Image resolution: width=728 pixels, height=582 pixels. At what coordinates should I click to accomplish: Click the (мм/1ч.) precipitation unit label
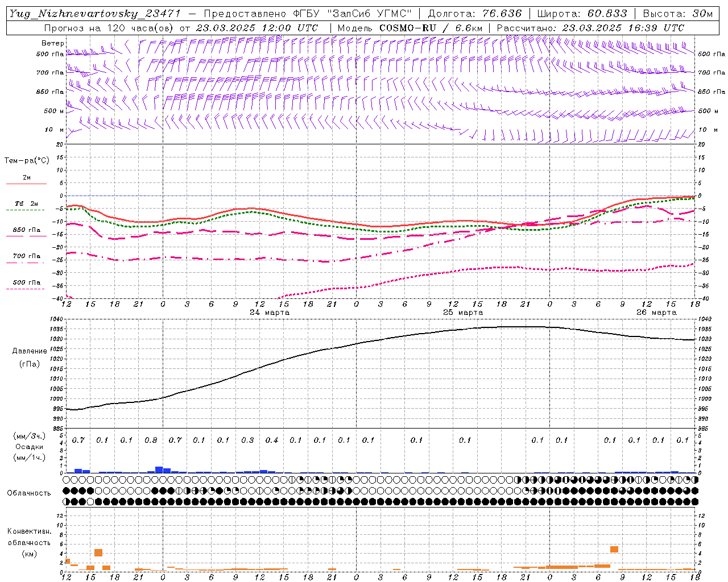point(30,458)
